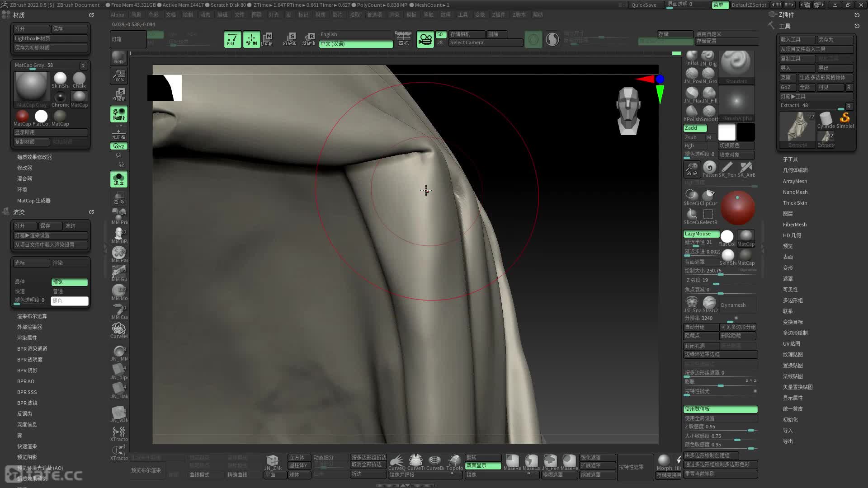The width and height of the screenshot is (868, 488).
Task: Pick the Topology brush in bottom shelf
Action: pos(454,462)
